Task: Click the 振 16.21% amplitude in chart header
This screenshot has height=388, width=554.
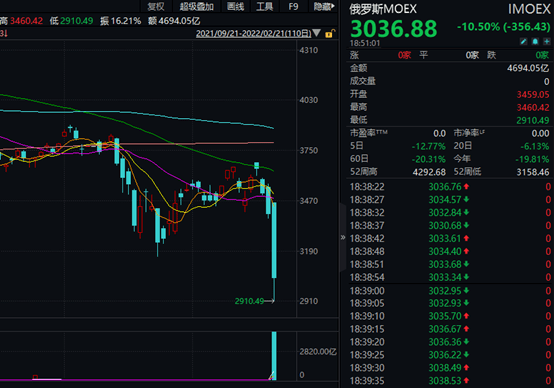Action: tap(120, 21)
